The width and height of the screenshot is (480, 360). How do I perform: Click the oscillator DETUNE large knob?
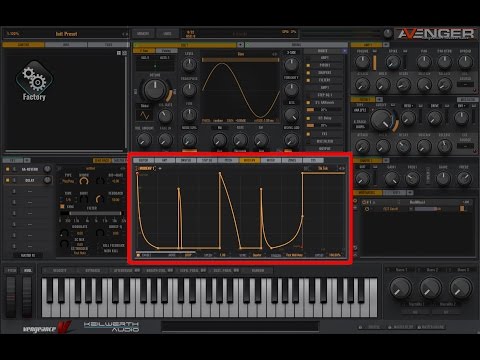point(155,90)
